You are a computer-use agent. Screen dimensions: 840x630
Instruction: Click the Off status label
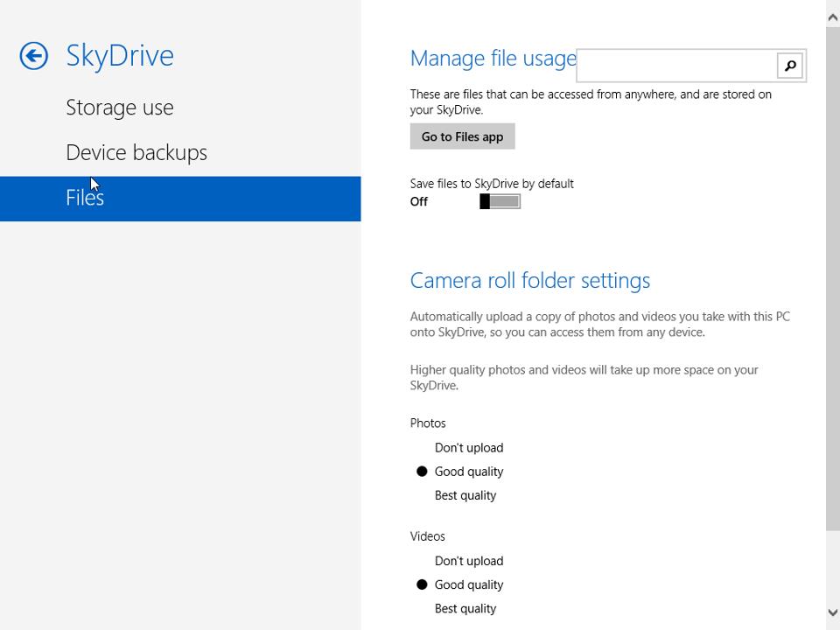pos(419,201)
